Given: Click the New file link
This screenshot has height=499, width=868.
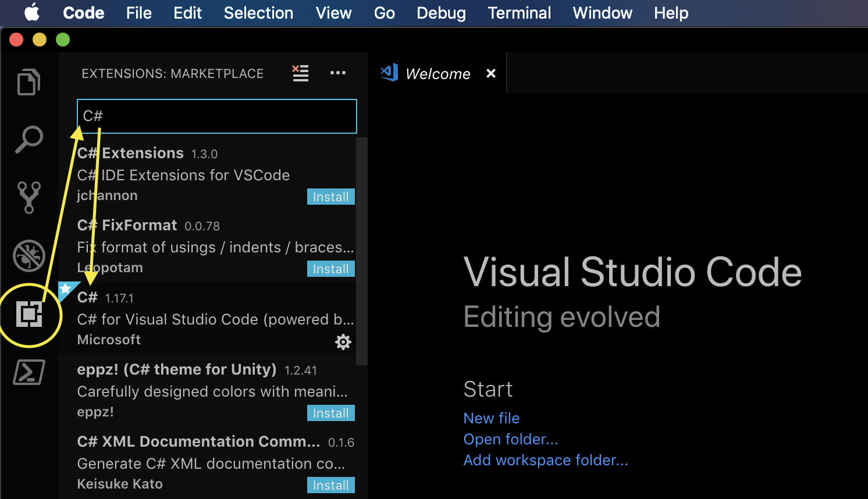Looking at the screenshot, I should pos(492,418).
